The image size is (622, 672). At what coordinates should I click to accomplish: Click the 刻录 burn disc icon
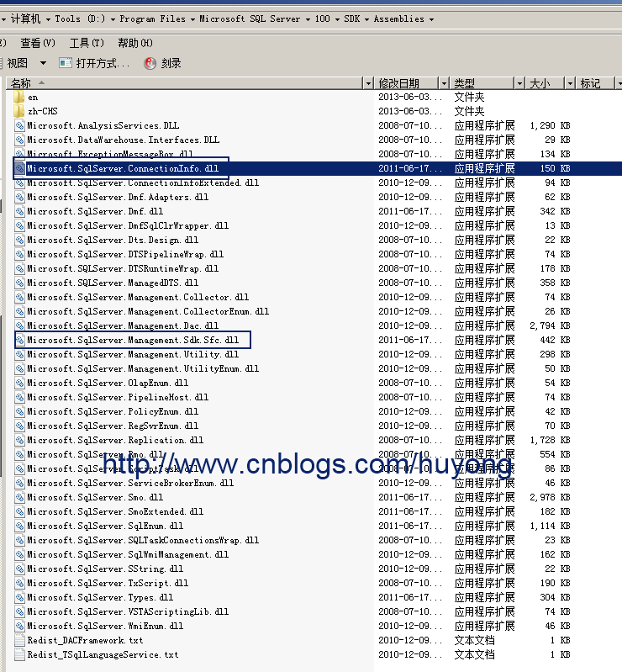150,63
